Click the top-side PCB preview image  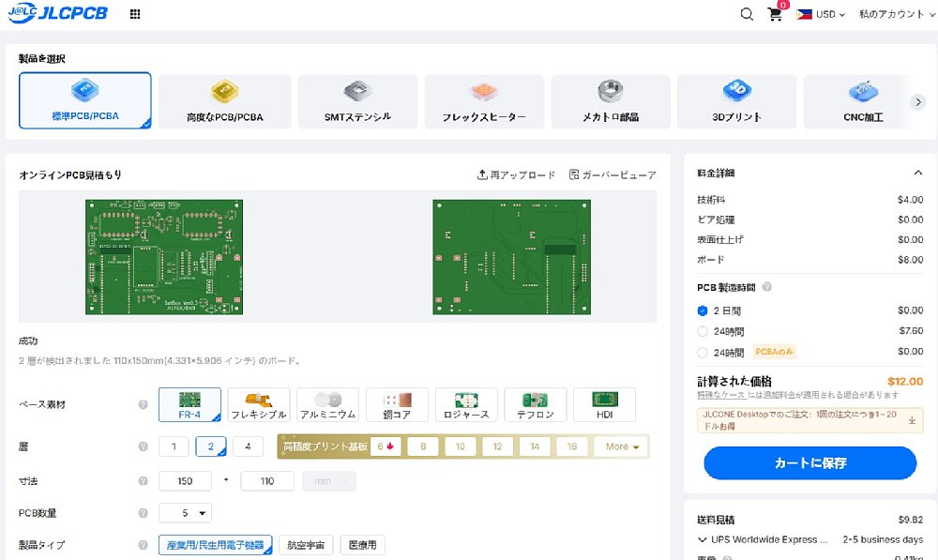click(164, 257)
